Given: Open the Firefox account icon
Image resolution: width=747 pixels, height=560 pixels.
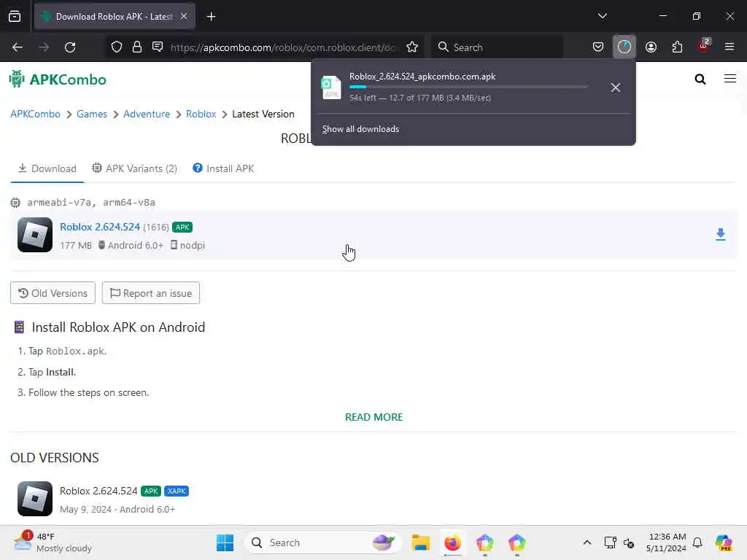Looking at the screenshot, I should pos(651,47).
